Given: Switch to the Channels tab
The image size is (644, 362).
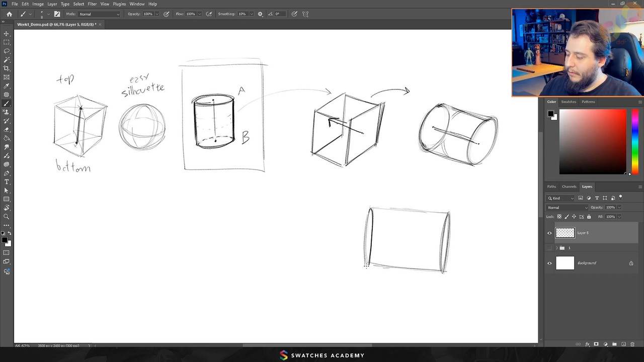Looking at the screenshot, I should tap(569, 187).
